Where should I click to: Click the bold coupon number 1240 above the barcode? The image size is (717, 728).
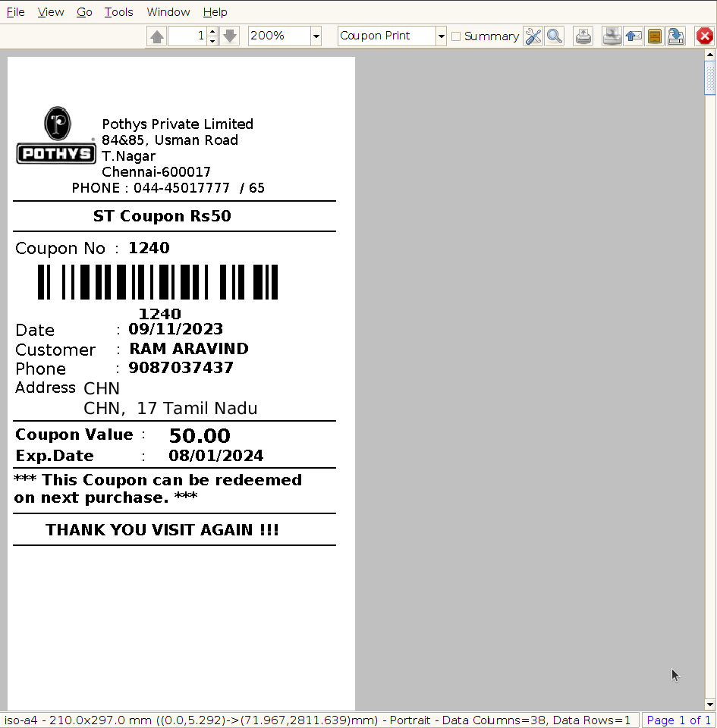point(149,248)
